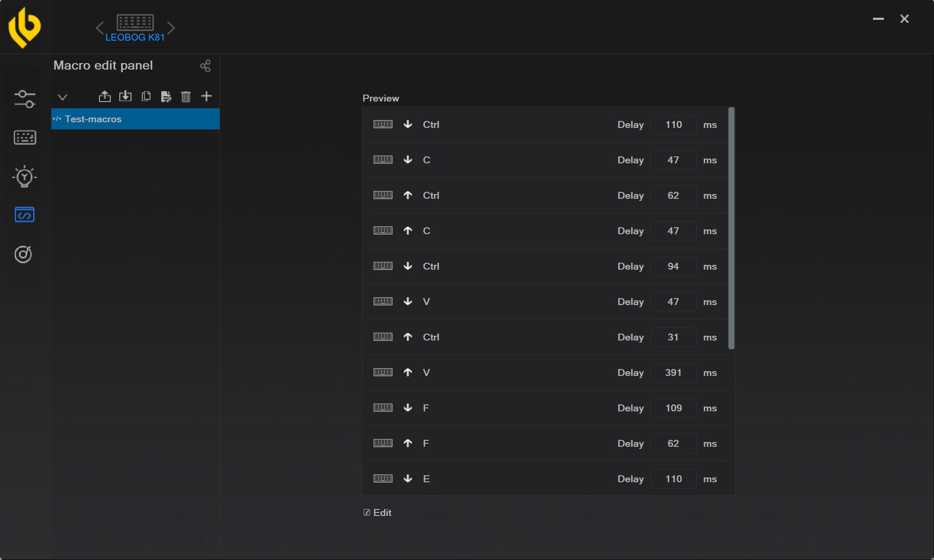Edit the 62 delay for F up

[x=673, y=443]
